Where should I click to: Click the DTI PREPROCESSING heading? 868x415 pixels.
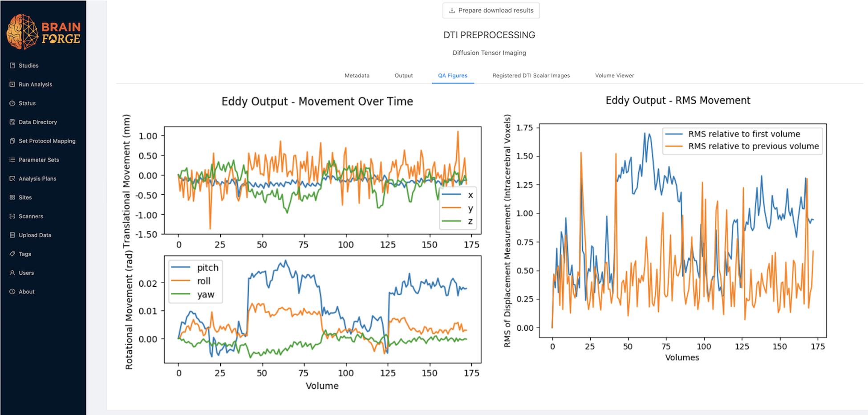click(489, 35)
